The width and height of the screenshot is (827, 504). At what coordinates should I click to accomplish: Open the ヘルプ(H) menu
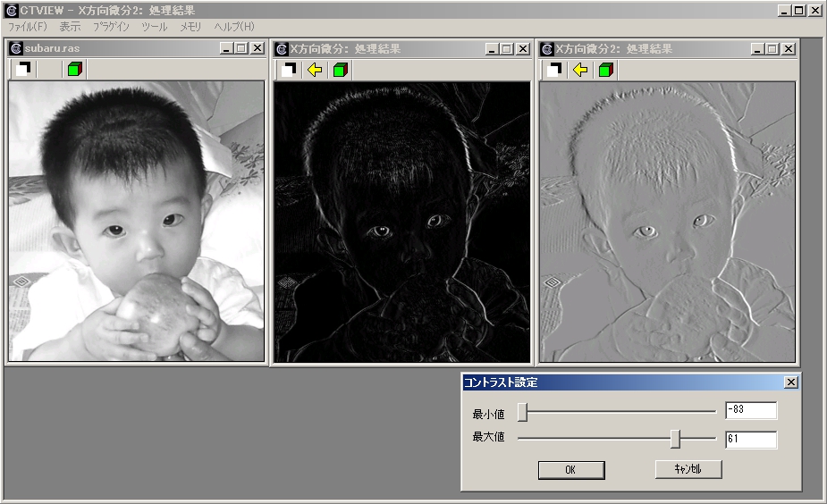[x=234, y=27]
